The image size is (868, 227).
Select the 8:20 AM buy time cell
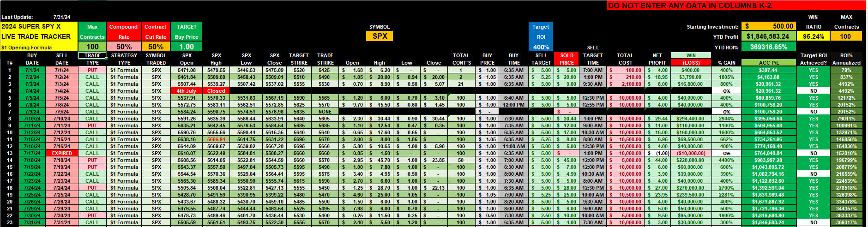coord(514,202)
